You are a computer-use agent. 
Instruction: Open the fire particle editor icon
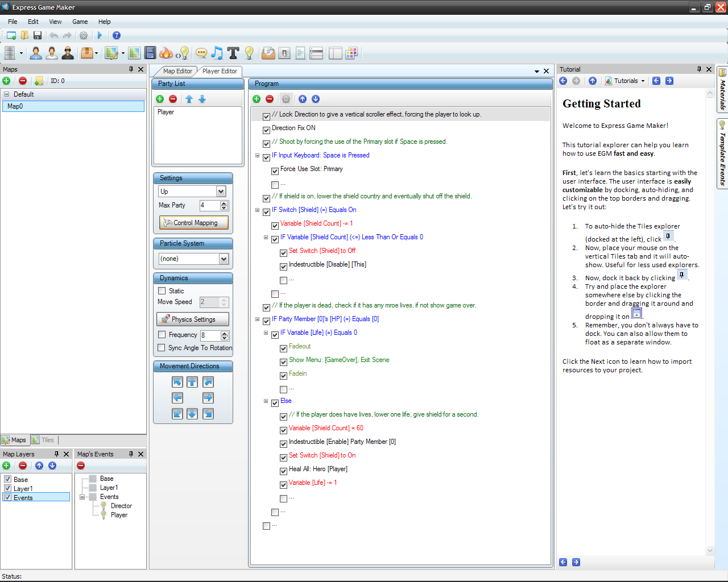click(x=166, y=53)
